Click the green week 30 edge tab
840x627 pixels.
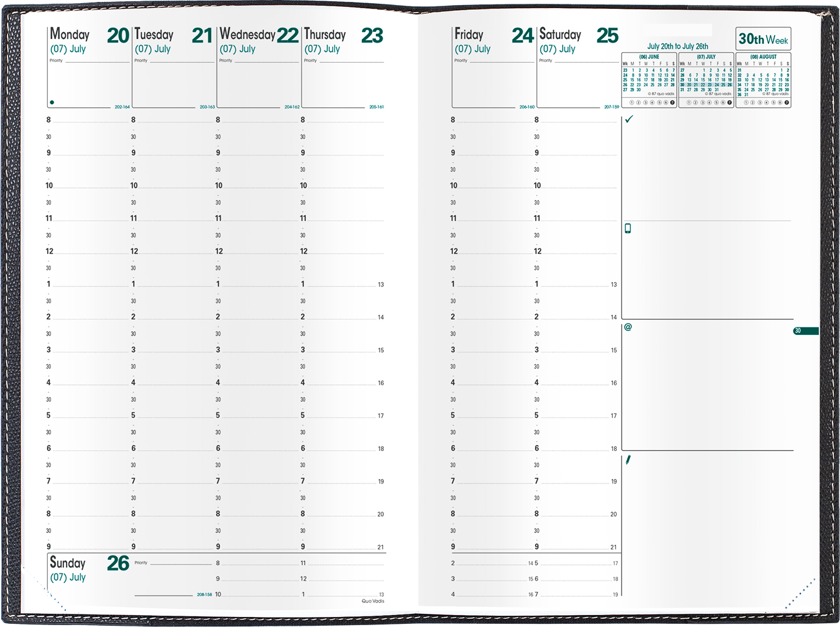coord(805,330)
